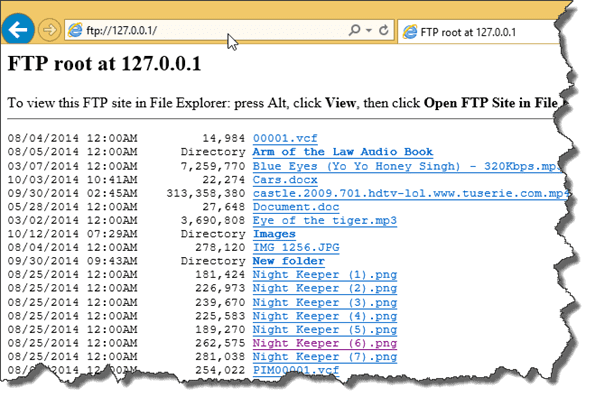Select the FTP root at 127.0.0.1 tab

tap(480, 32)
